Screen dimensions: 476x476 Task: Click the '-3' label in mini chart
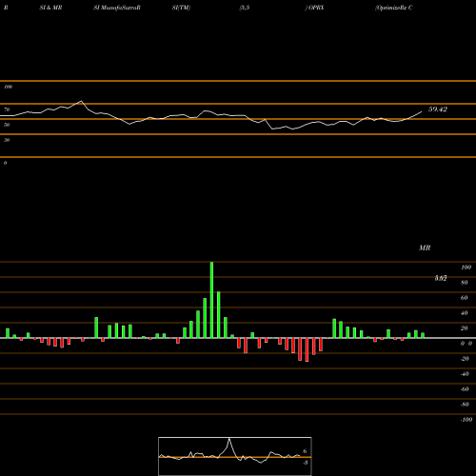tap(305, 463)
